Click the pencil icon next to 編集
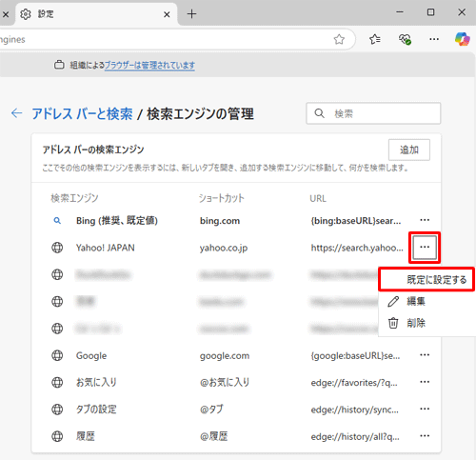 (393, 301)
